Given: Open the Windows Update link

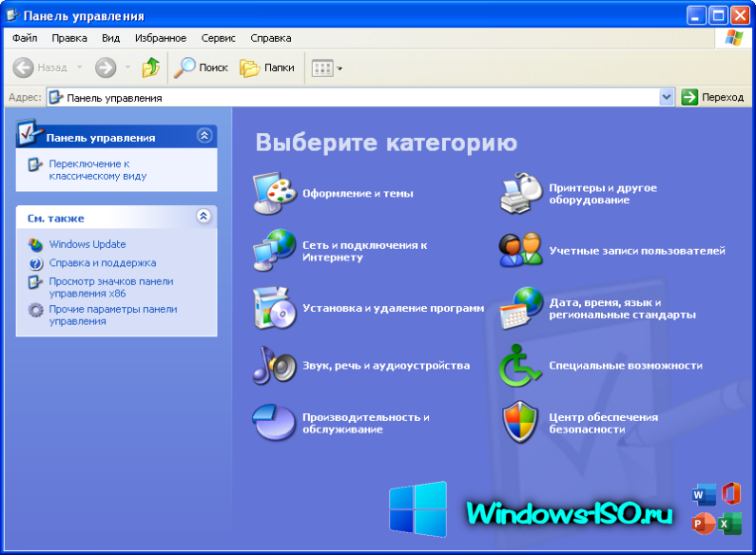Looking at the screenshot, I should pos(87,244).
